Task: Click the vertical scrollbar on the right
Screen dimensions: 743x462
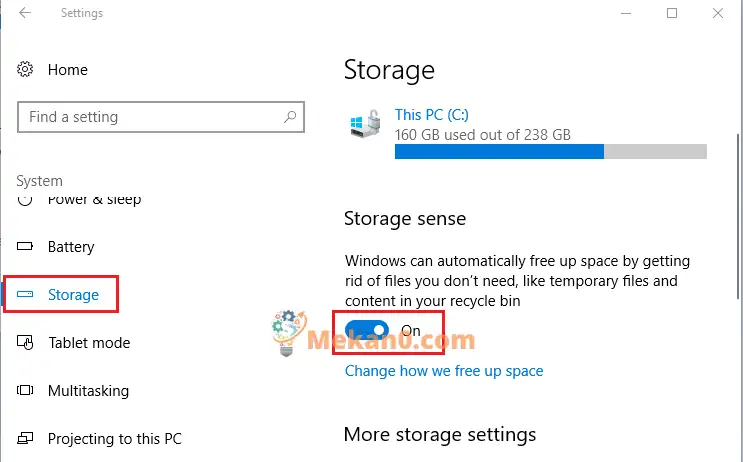Action: coord(739,217)
